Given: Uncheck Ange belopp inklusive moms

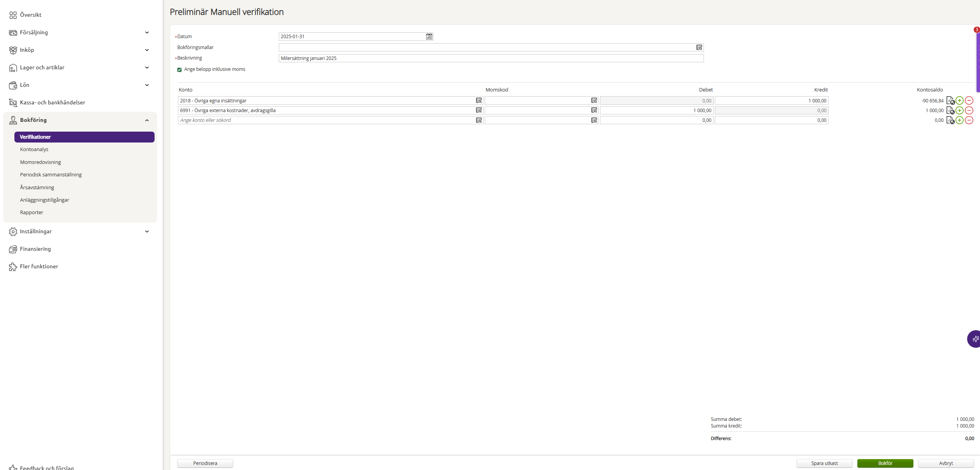Looking at the screenshot, I should (179, 70).
